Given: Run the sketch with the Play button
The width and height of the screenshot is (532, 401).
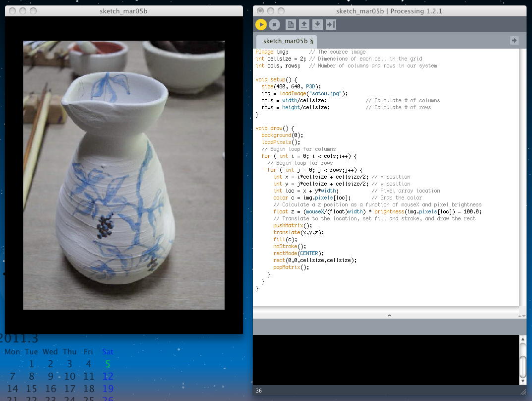Looking at the screenshot, I should pyautogui.click(x=261, y=24).
